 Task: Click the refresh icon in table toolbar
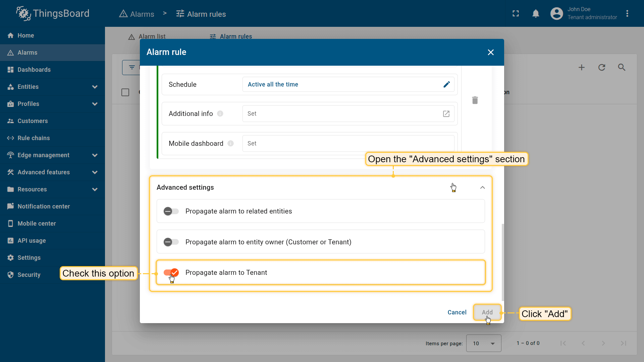(x=602, y=67)
